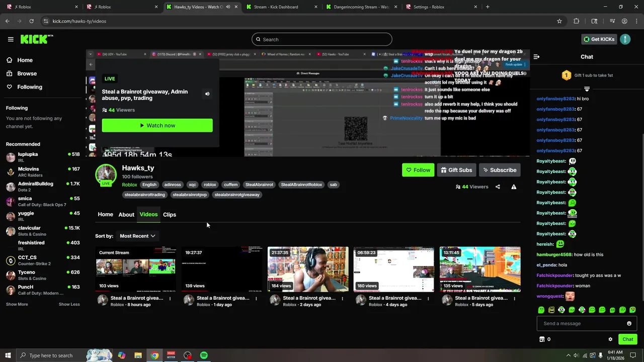This screenshot has width=644, height=362.
Task: Bookmark this page with star icon
Action: point(559,21)
